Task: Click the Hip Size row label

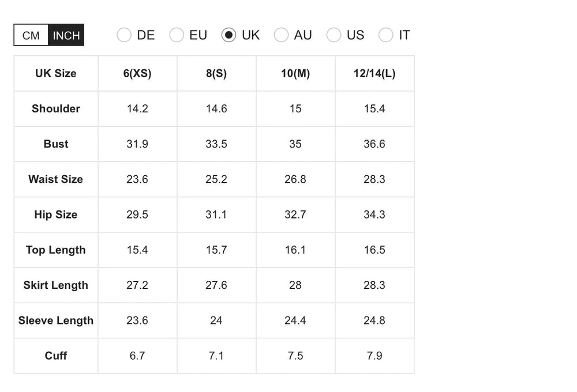Action: pos(56,215)
